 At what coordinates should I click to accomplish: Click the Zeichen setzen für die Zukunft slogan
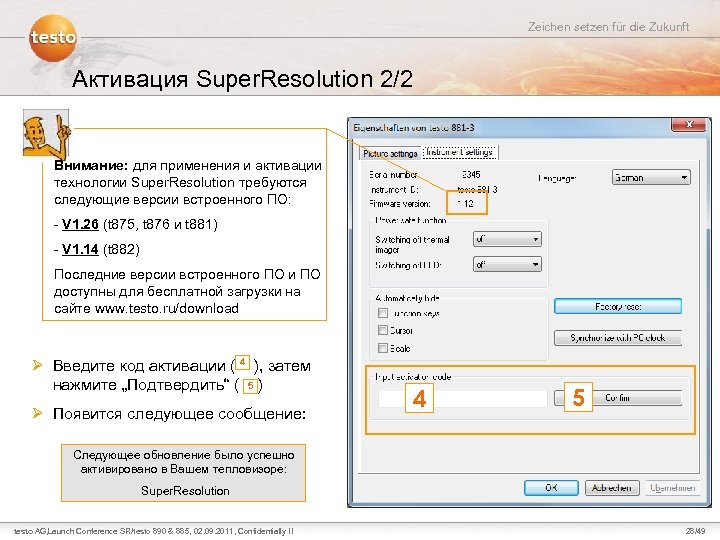pos(608,27)
